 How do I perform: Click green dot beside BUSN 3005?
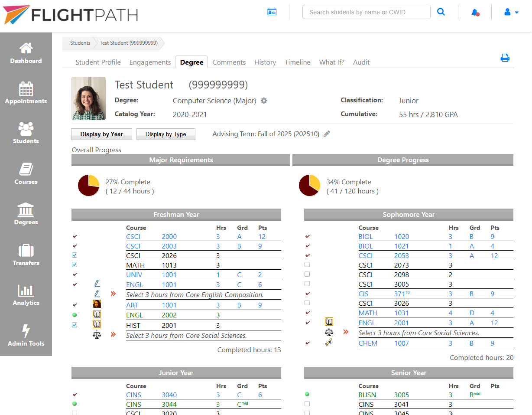307,394
